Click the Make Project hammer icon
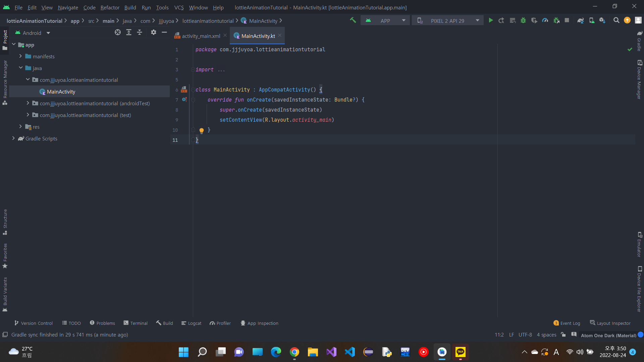This screenshot has width=644, height=362. click(353, 20)
